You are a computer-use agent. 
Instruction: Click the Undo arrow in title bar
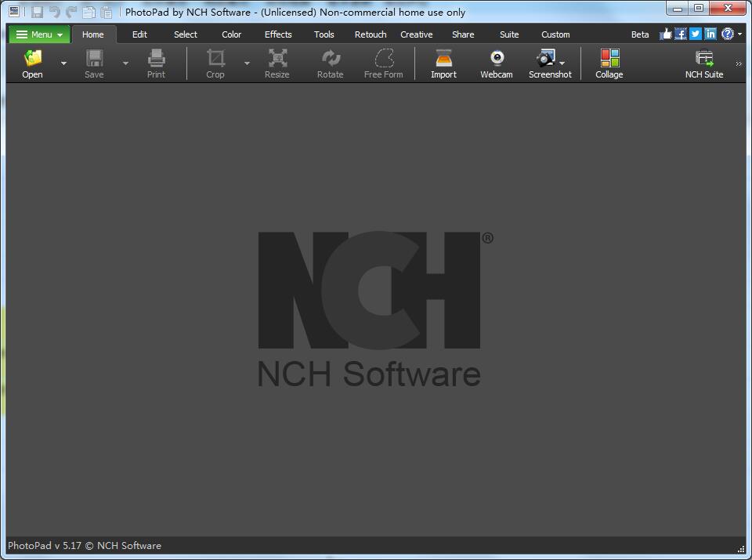click(54, 12)
